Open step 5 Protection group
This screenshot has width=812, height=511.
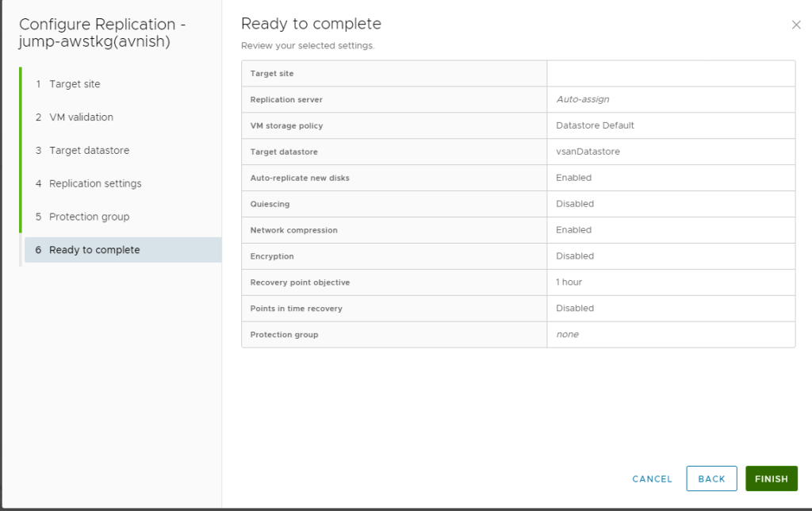point(89,217)
